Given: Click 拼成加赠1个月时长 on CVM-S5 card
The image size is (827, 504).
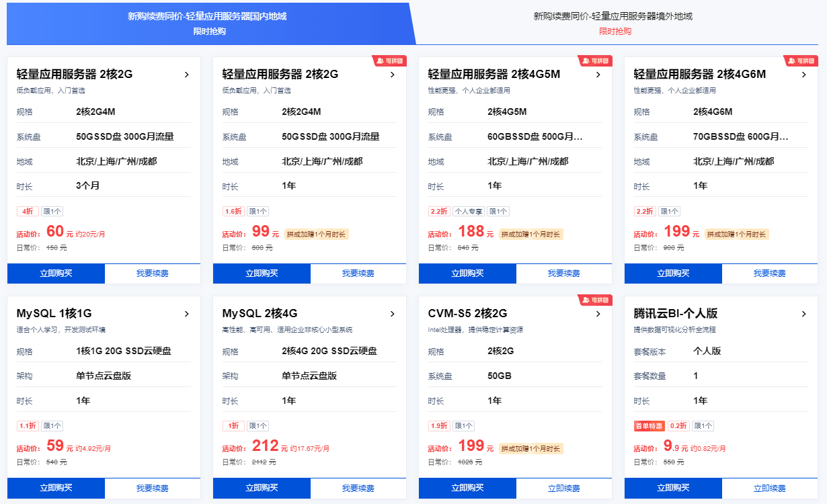Looking at the screenshot, I should [x=531, y=448].
